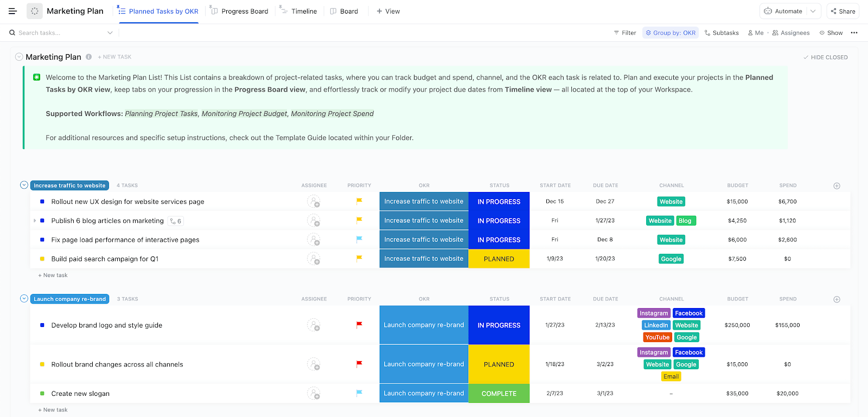This screenshot has height=417, width=868.
Task: Open the more options ellipsis menu
Action: (x=854, y=33)
